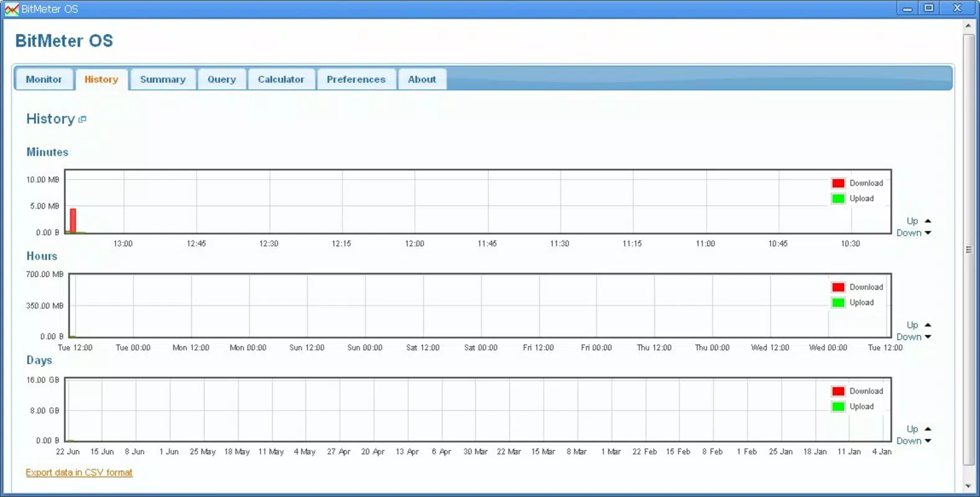
Task: Click the 10:30 label on Minutes axis
Action: (851, 244)
